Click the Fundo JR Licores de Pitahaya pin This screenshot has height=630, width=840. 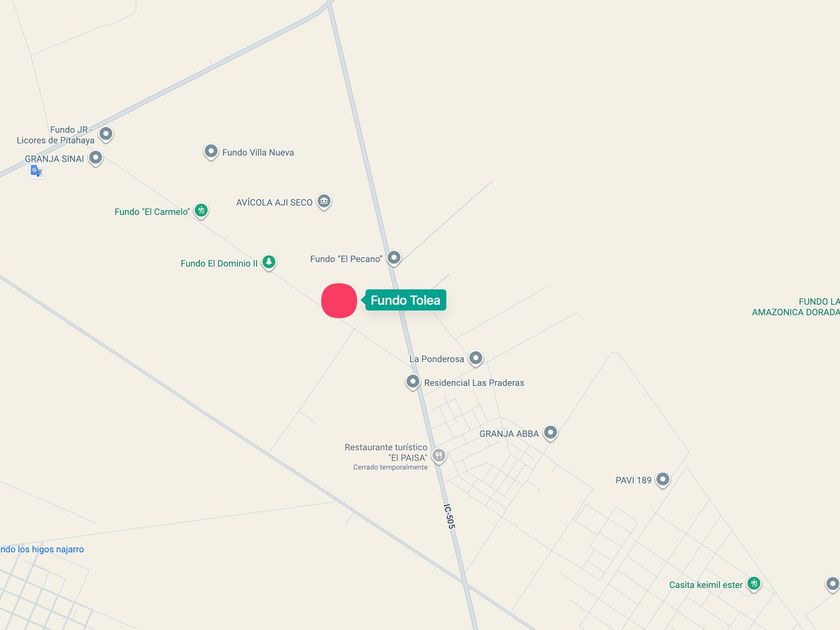pos(106,133)
